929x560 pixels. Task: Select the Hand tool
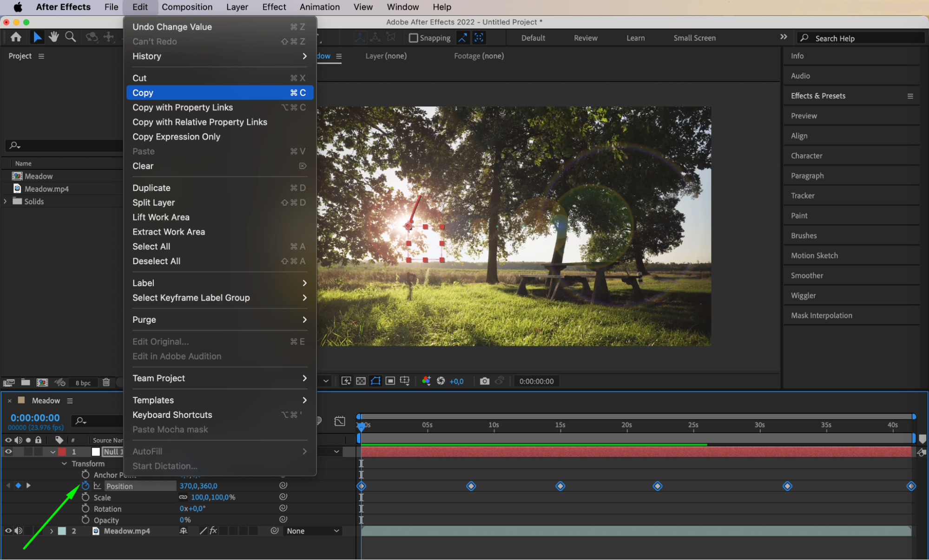[x=54, y=37]
